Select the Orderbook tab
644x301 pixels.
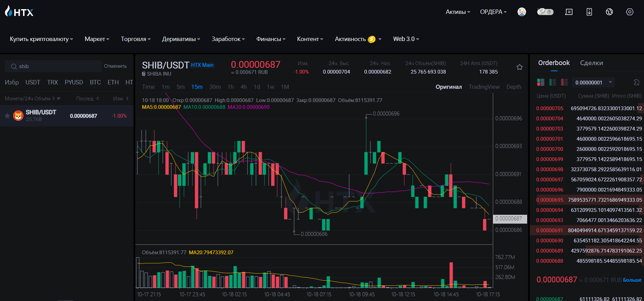pos(554,63)
